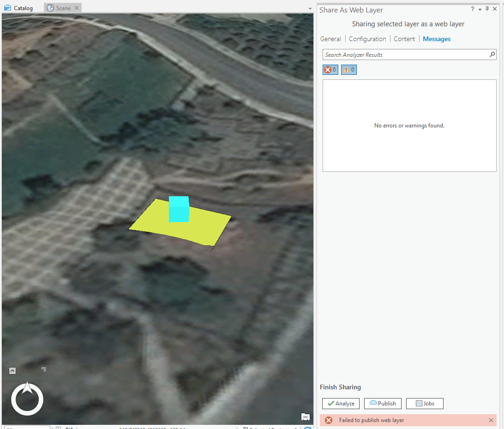Click the Catalog tab folder icon

tap(8, 8)
